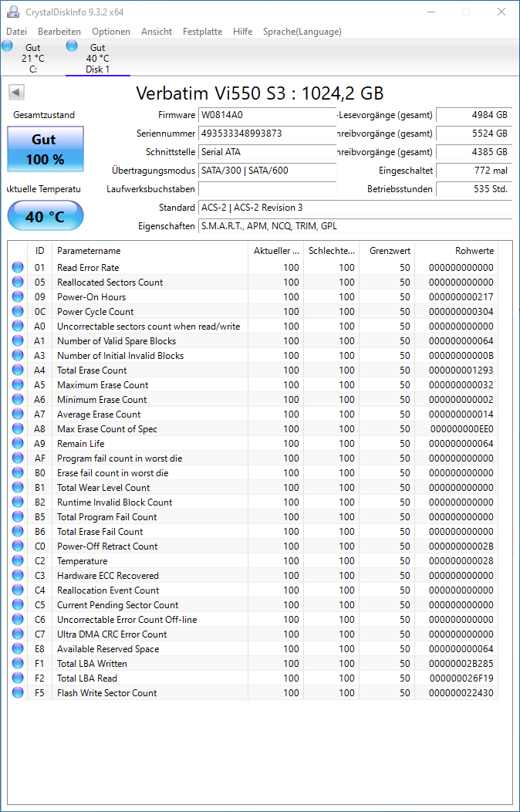
Task: Click the Schnittstelle field Serial ATA
Action: coord(268,152)
